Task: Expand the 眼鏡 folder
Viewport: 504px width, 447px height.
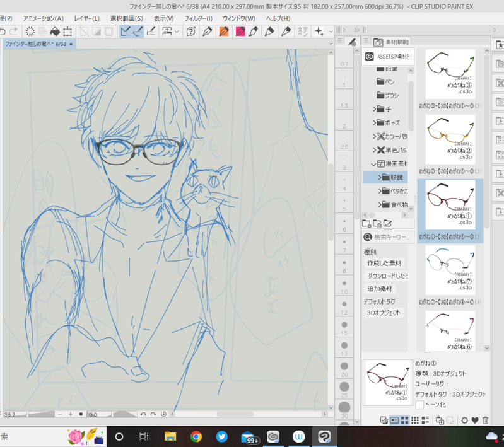Action: pos(380,177)
